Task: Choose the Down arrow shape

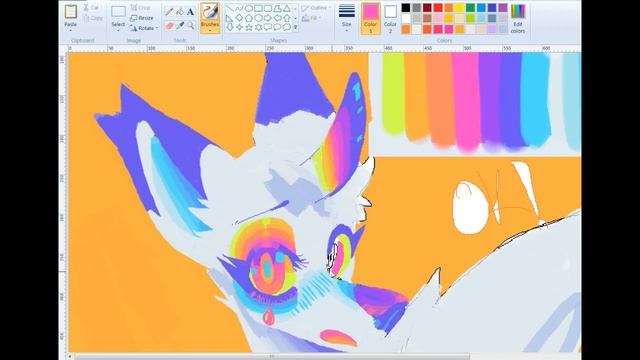Action: click(x=230, y=27)
